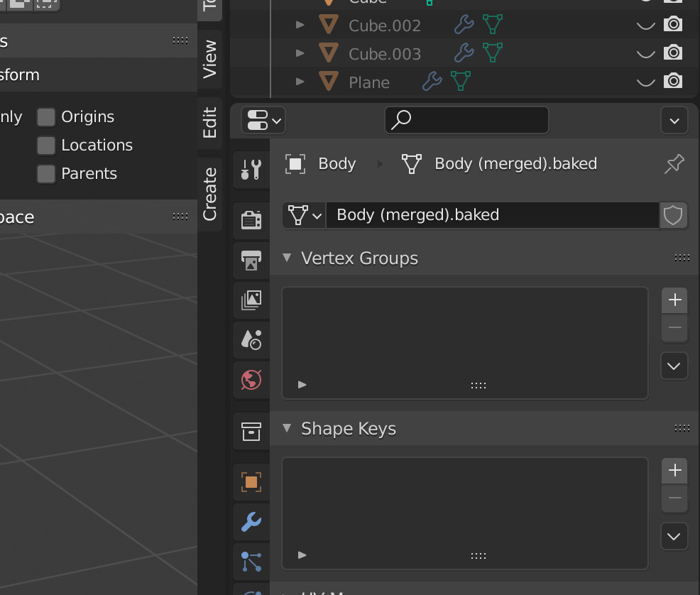
Task: Toggle viewport visibility of Cube.003
Action: [x=645, y=54]
